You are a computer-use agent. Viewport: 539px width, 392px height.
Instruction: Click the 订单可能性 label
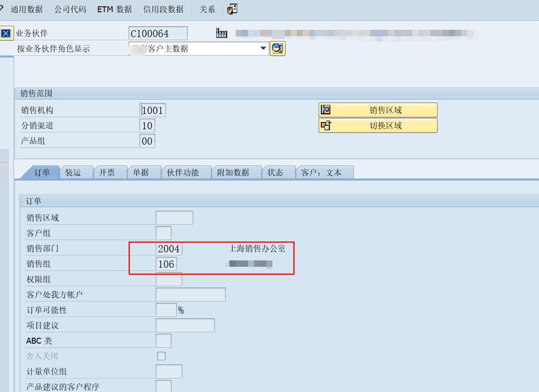(47, 310)
